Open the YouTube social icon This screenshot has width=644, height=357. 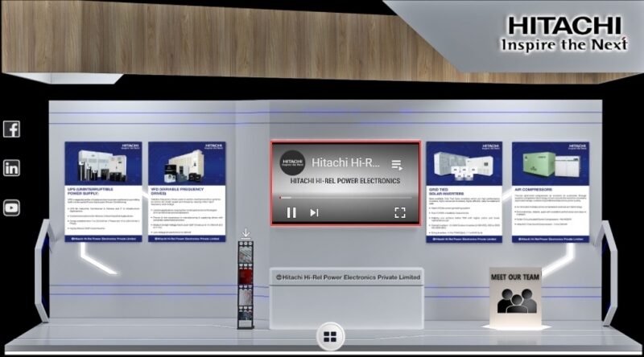click(x=11, y=207)
